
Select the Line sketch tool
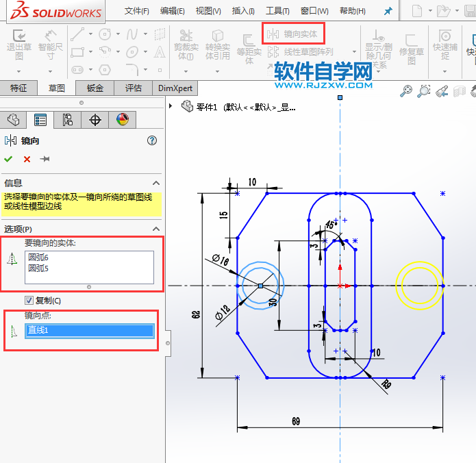(77, 34)
